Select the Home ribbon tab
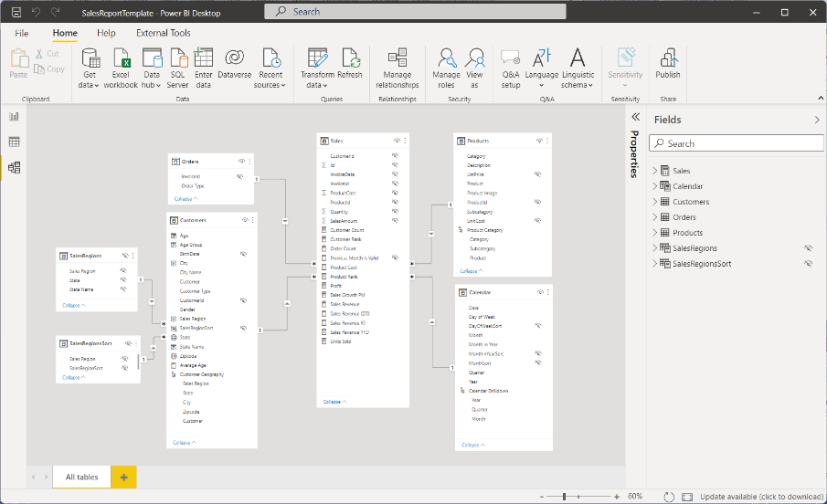The image size is (827, 504). coord(65,33)
